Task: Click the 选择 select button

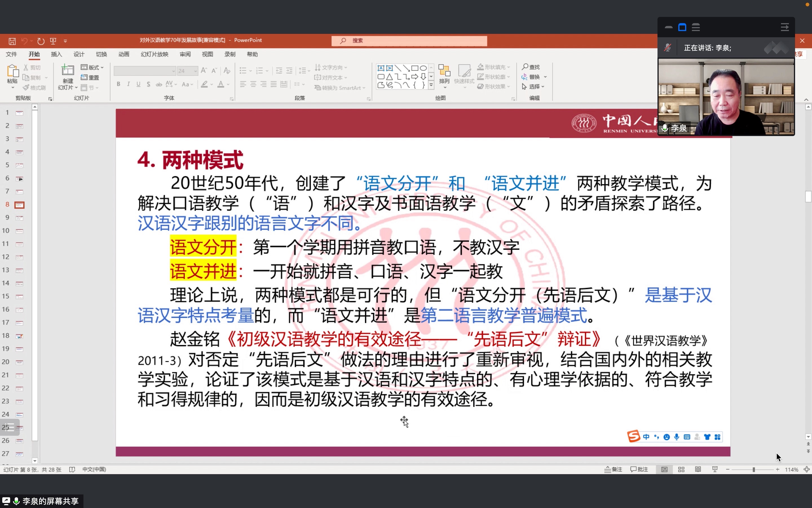Action: tap(533, 87)
